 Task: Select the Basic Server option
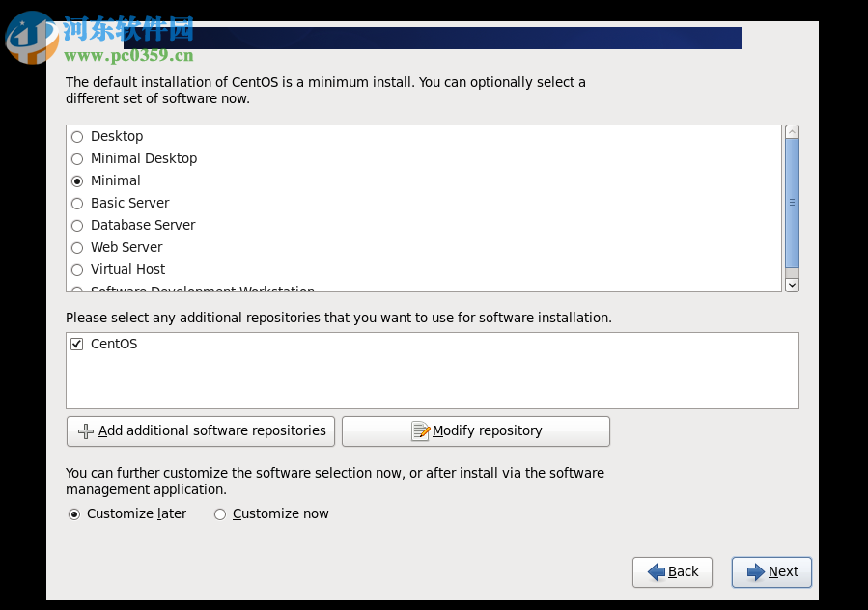coord(76,203)
